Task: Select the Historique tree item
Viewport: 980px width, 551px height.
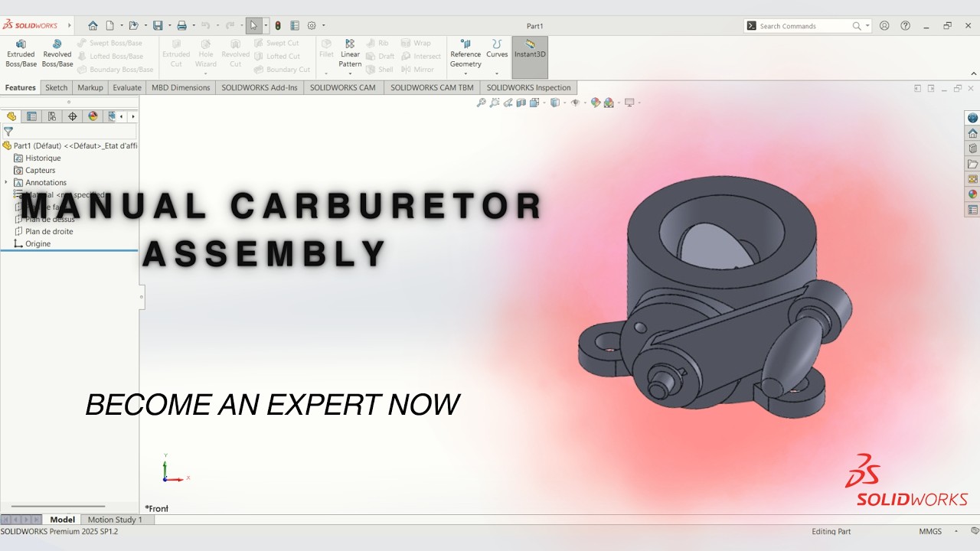Action: coord(38,158)
